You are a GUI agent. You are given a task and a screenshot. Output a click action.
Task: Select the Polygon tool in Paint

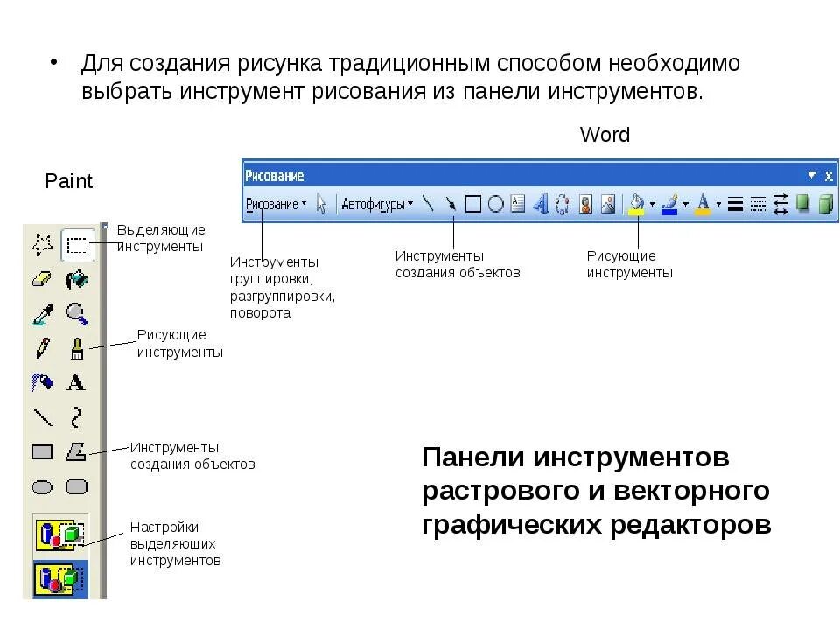pos(77,452)
